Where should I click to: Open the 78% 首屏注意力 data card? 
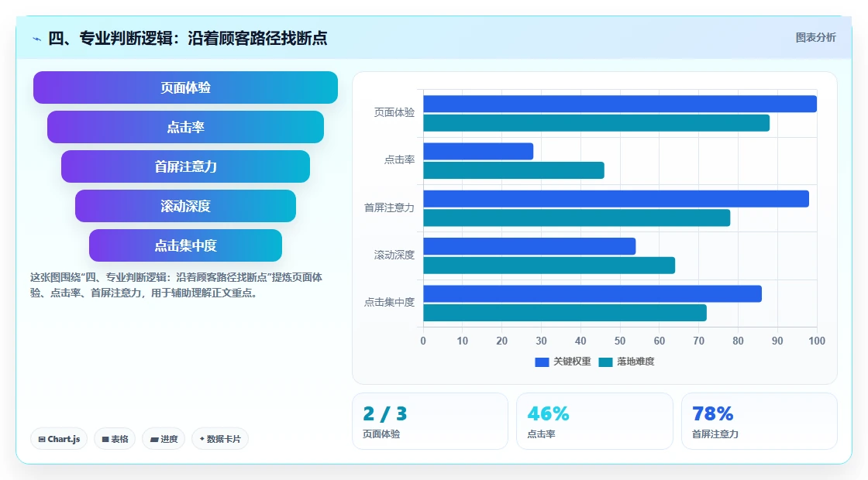(759, 421)
